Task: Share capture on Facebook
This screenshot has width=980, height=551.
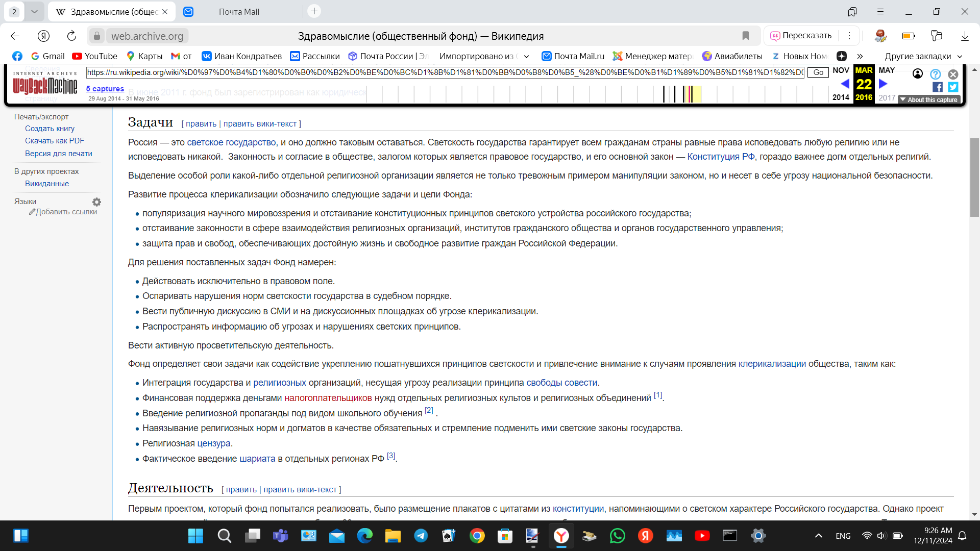Action: 938,87
